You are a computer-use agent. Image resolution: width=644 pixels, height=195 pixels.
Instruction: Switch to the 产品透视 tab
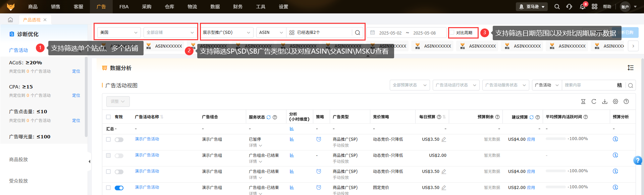pyautogui.click(x=32, y=20)
